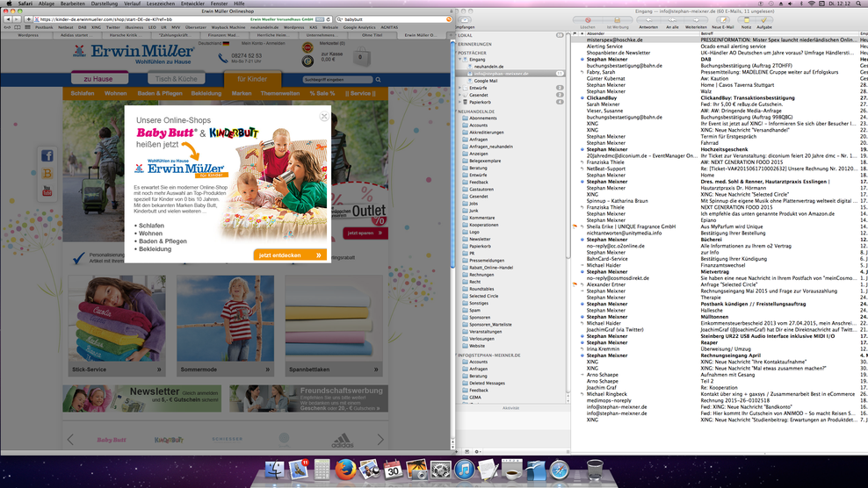The width and height of the screenshot is (868, 488).
Task: Click the jetzt entdecken button
Action: coord(290,255)
